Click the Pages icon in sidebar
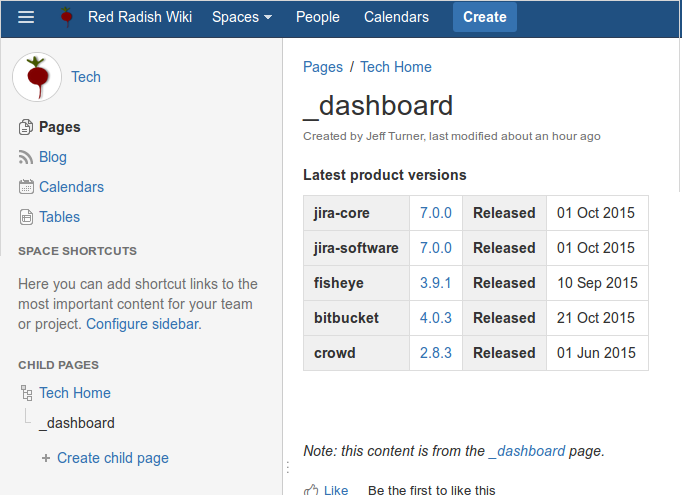The image size is (682, 495). [x=26, y=127]
